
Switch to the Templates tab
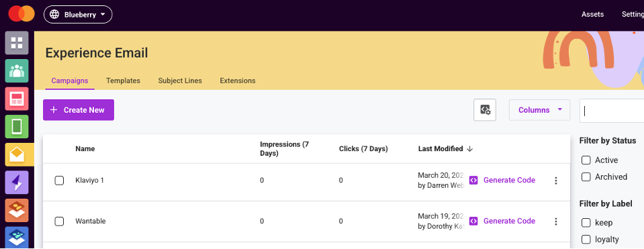123,81
